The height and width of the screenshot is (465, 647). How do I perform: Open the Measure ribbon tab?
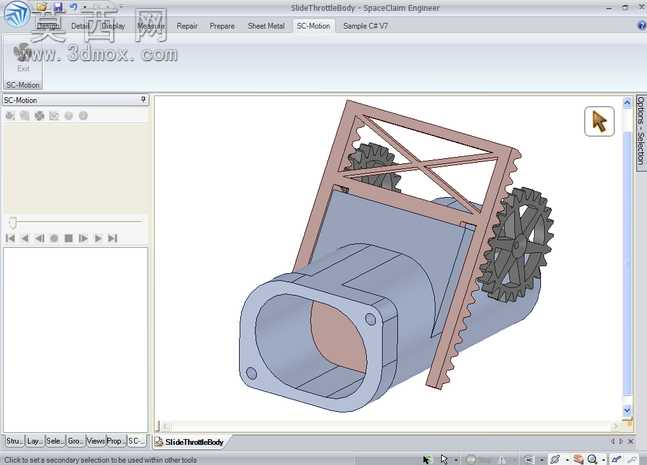click(x=151, y=26)
